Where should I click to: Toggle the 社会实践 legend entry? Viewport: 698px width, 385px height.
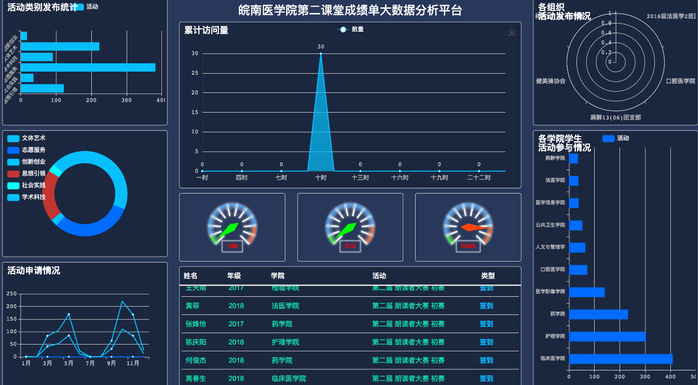pyautogui.click(x=27, y=185)
